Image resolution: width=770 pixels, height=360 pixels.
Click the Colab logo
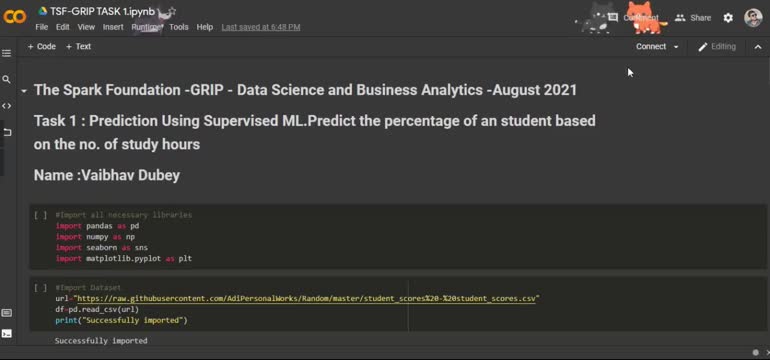[15, 17]
